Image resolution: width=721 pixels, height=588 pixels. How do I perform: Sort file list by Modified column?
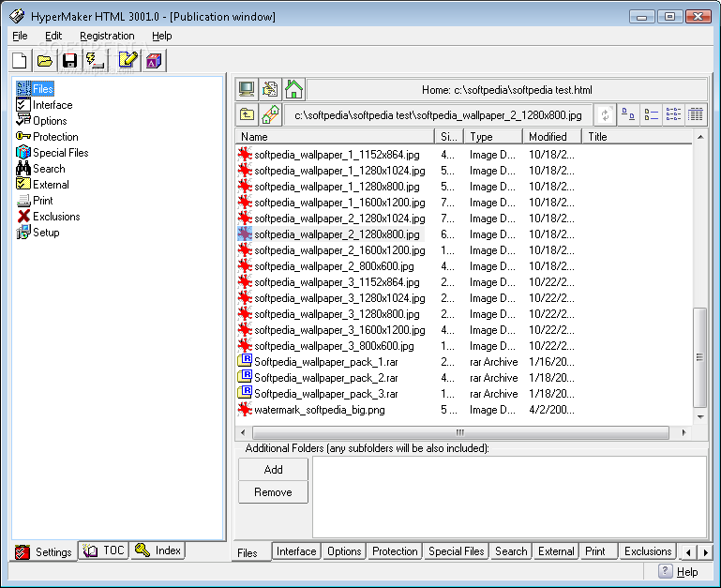pyautogui.click(x=553, y=137)
